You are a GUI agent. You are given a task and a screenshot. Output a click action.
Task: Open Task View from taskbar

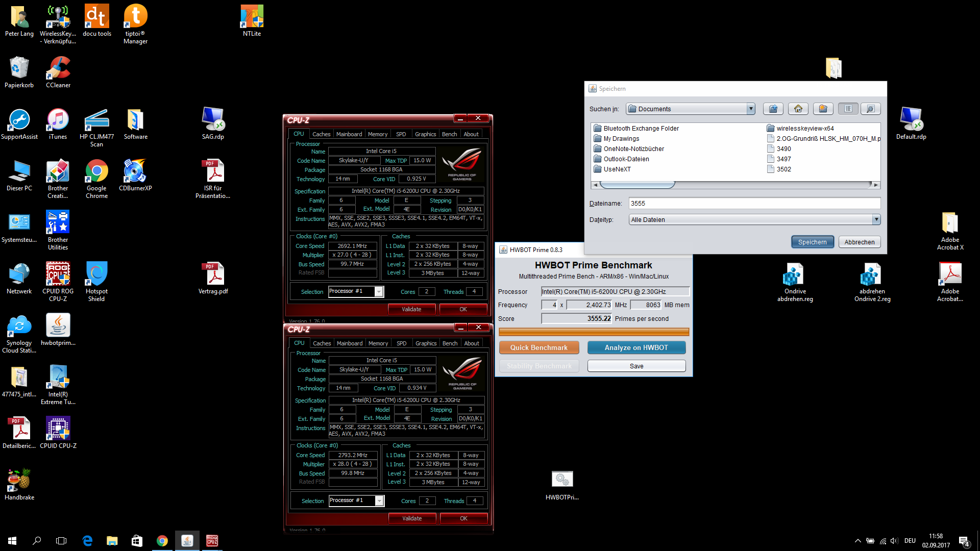pos(61,541)
